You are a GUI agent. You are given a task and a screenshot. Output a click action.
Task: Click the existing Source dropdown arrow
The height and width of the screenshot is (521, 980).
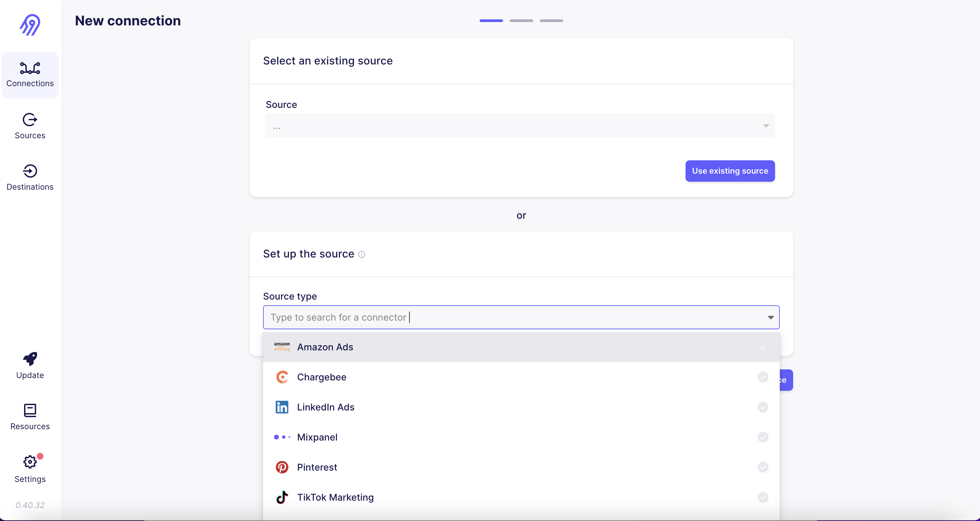766,126
